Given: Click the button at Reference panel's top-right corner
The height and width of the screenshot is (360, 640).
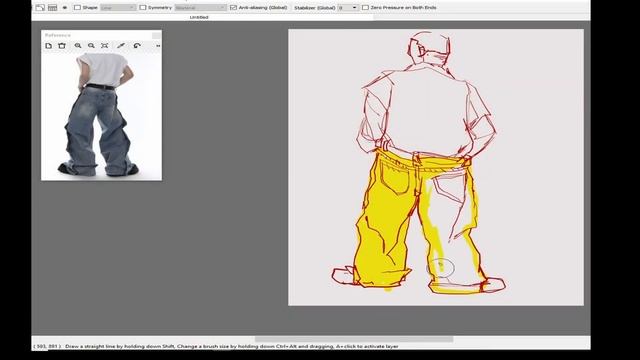Looking at the screenshot, I should pos(157,36).
